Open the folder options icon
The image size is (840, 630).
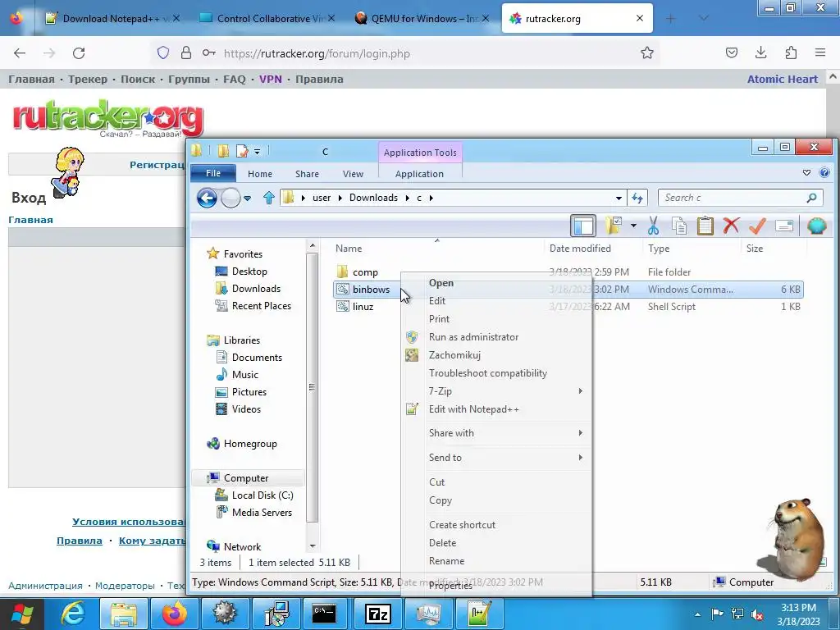point(613,226)
